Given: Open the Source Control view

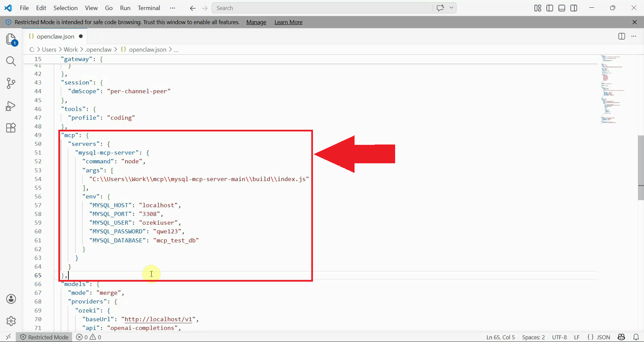Looking at the screenshot, I should pyautogui.click(x=11, y=83).
